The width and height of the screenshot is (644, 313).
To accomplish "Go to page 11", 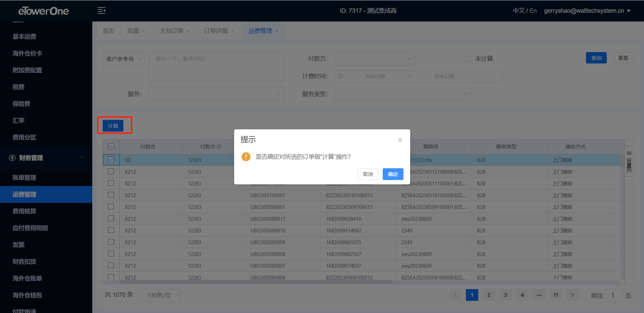I will pos(556,295).
